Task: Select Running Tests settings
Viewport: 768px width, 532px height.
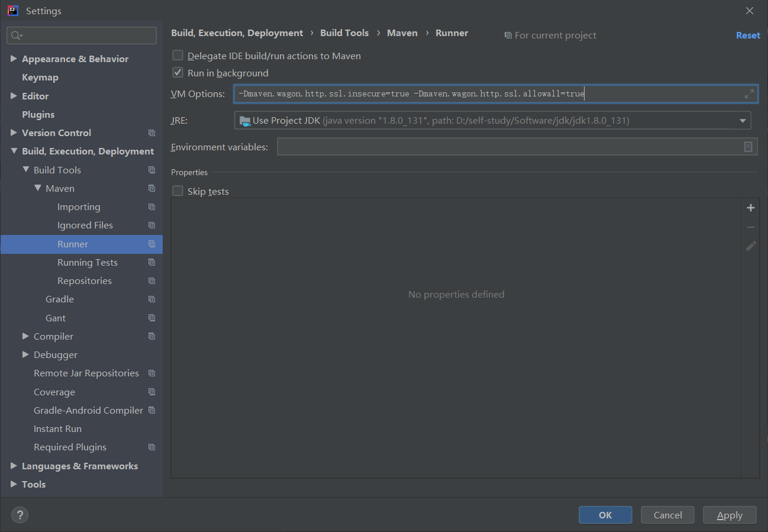Action: (x=88, y=263)
